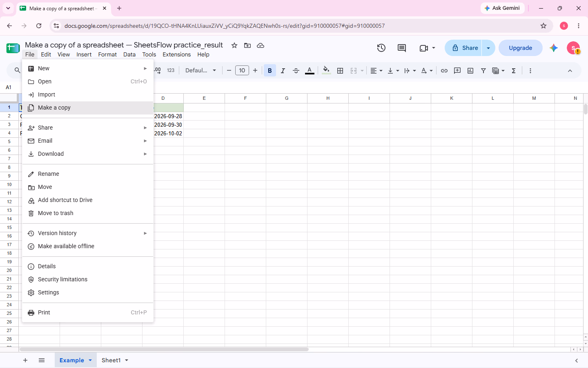Star this spreadsheet
This screenshot has height=368, width=588.
tap(234, 45)
